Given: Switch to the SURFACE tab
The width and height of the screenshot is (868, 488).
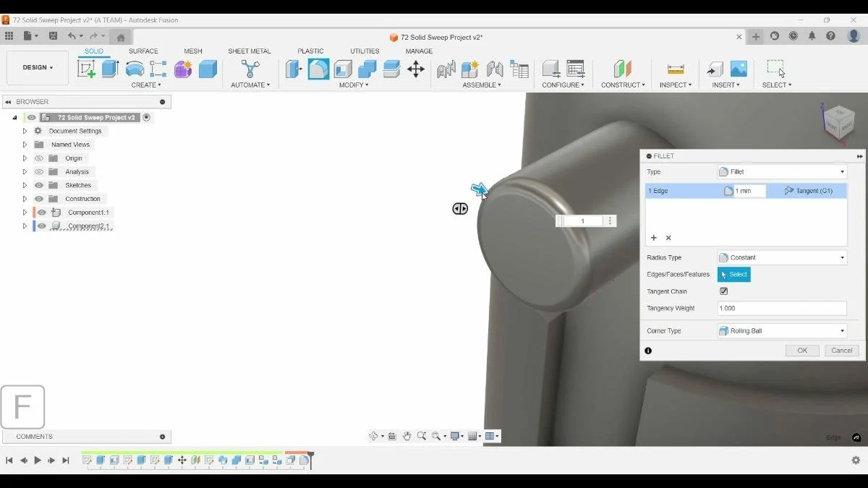Looking at the screenshot, I should click(x=143, y=51).
